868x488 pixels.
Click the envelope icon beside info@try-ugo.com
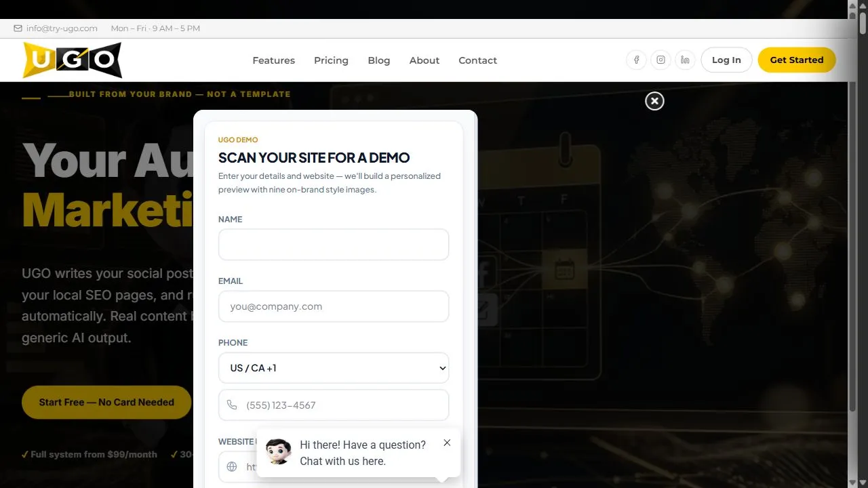(18, 28)
